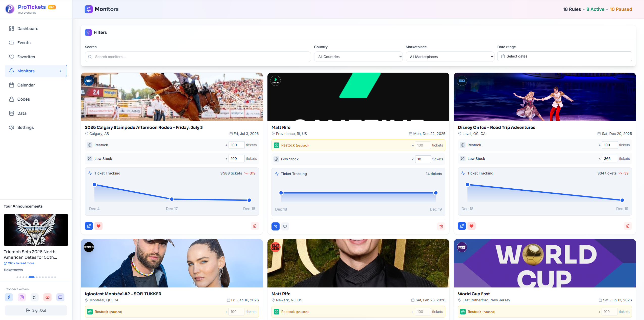
Task: Open the All Marketplaces dropdown
Action: click(x=450, y=56)
